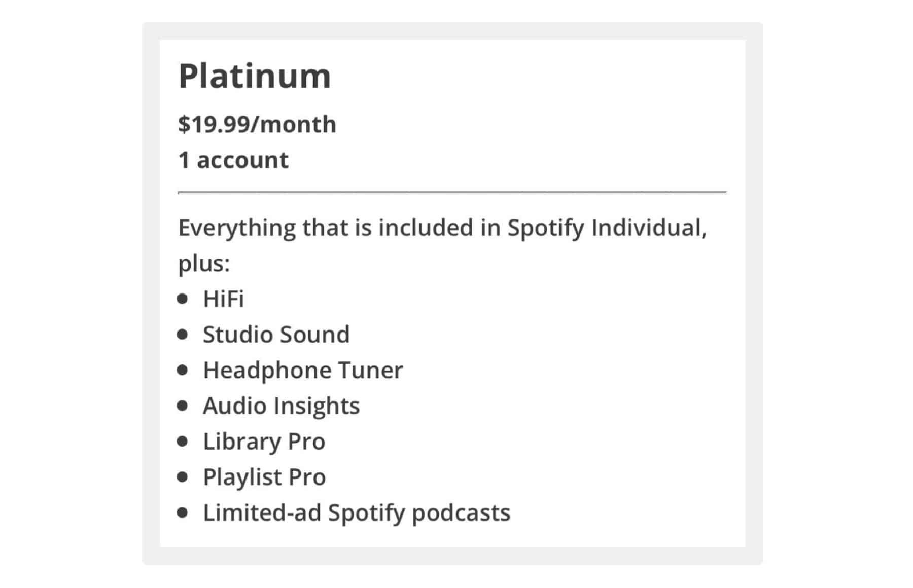The image size is (913, 588).
Task: Select the Library Pro feature
Action: [264, 441]
